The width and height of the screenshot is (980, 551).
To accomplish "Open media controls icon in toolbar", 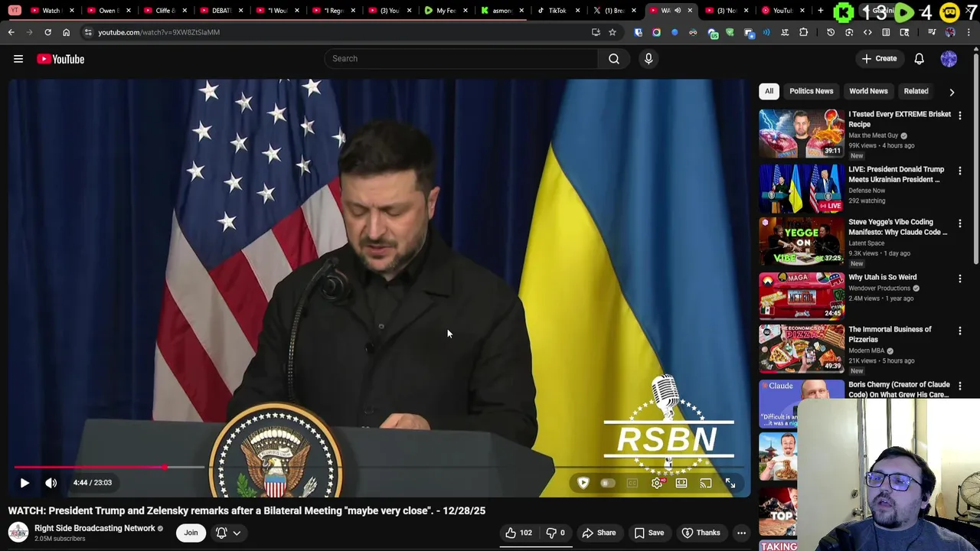I will (932, 32).
